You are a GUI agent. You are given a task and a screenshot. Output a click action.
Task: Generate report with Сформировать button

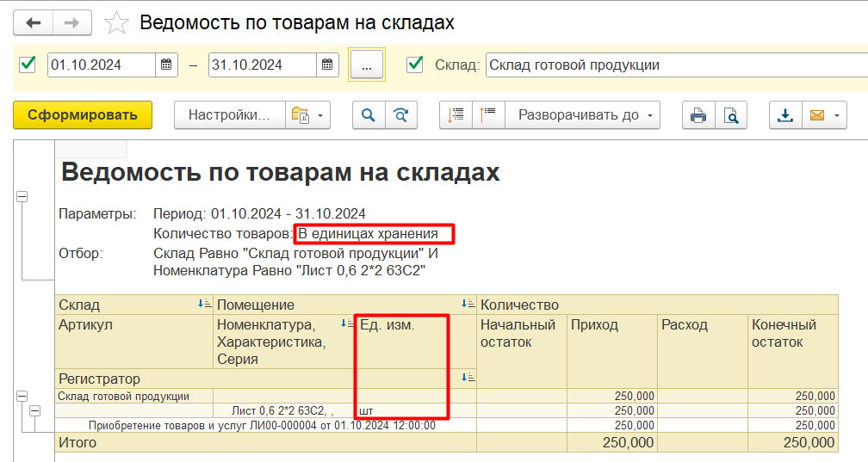[83, 115]
